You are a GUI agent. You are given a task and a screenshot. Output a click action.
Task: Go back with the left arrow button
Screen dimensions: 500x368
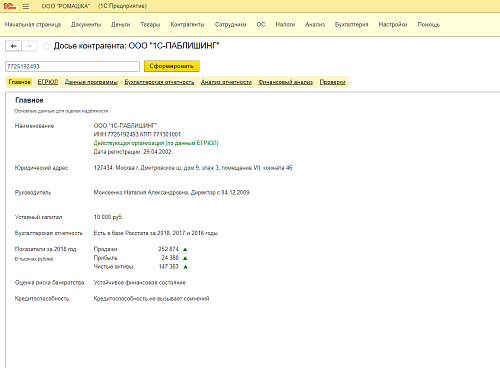coord(14,46)
